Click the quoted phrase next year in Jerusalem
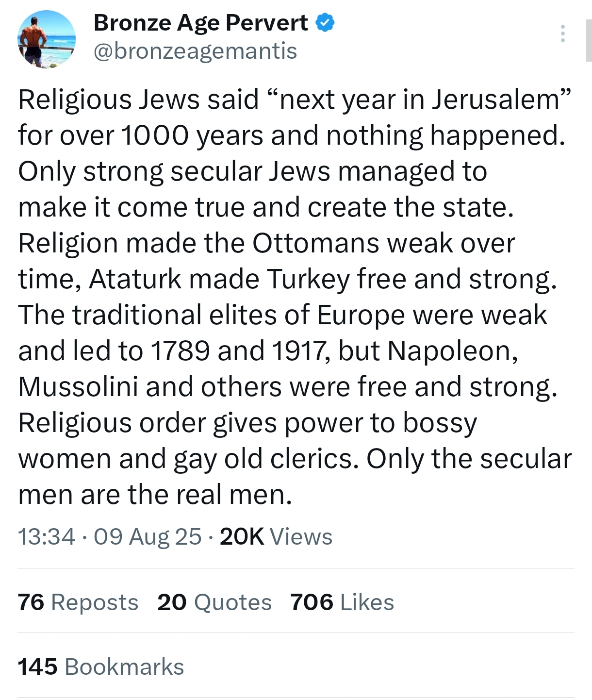Screen dimensions: 592x700 point(418,100)
